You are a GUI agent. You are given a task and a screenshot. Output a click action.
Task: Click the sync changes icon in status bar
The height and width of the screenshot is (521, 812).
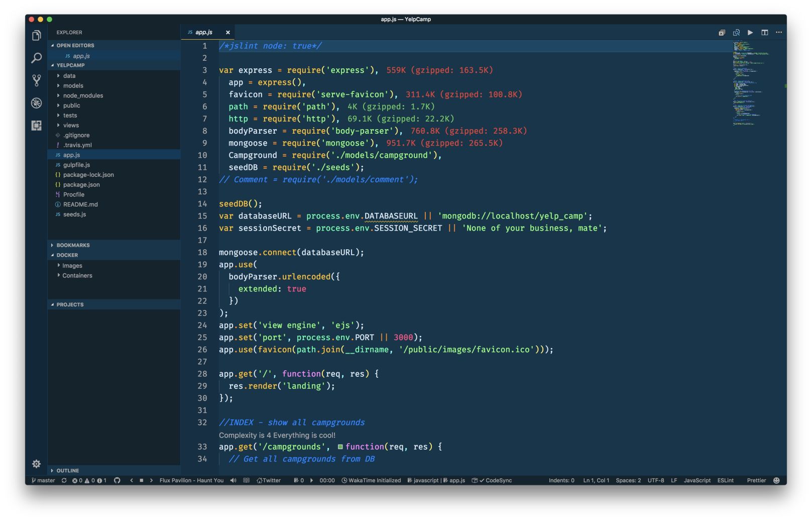[x=64, y=480]
